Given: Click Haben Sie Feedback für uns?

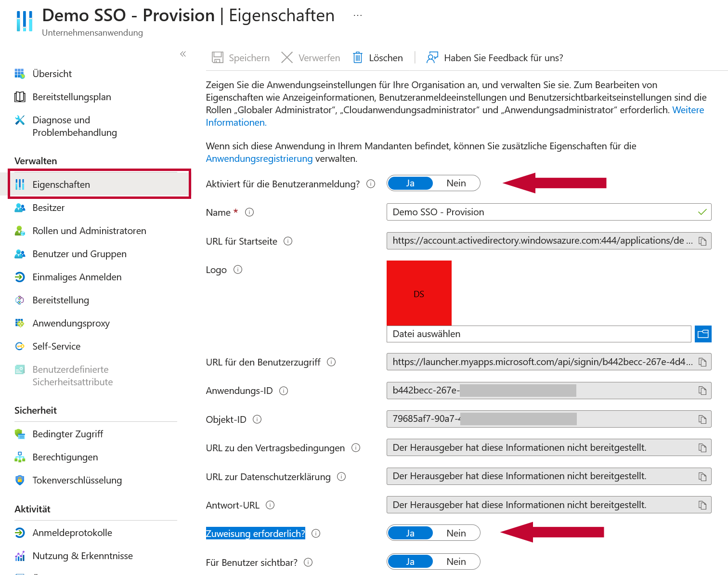Looking at the screenshot, I should click(504, 58).
